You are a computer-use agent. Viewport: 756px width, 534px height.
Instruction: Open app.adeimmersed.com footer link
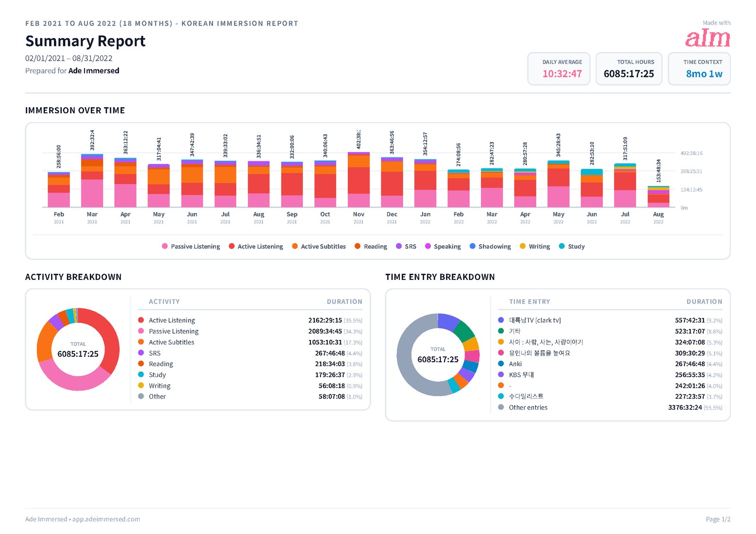point(106,519)
